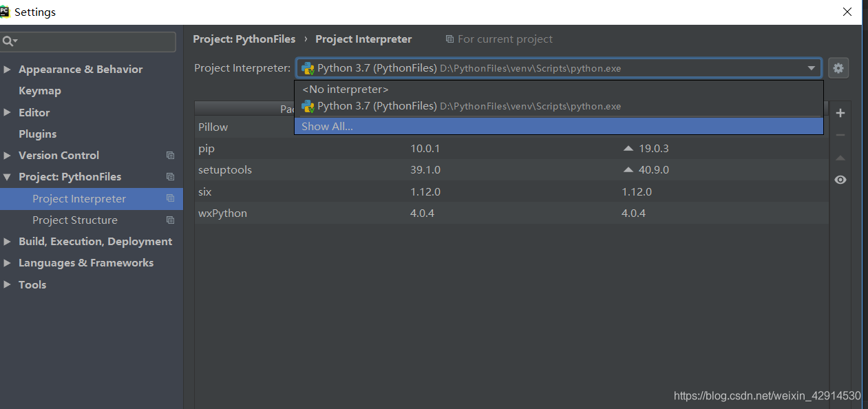Select the six package row
Image resolution: width=868 pixels, height=409 pixels.
tap(511, 191)
